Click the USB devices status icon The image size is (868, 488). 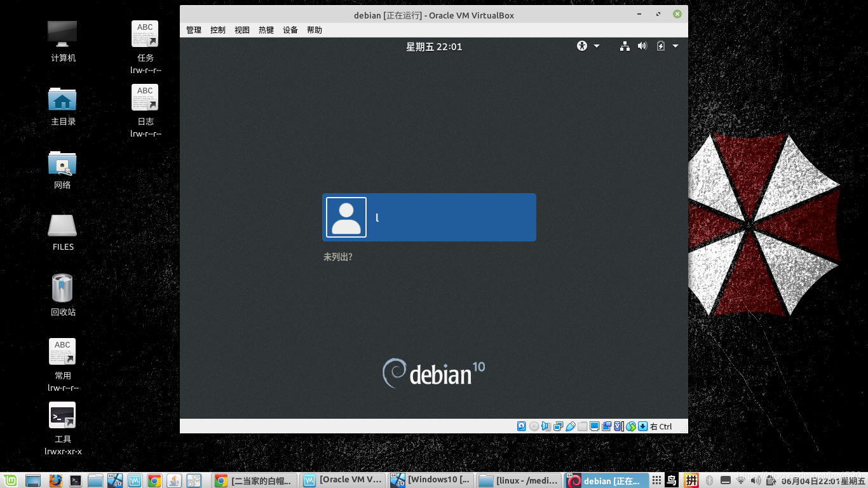[571, 426]
